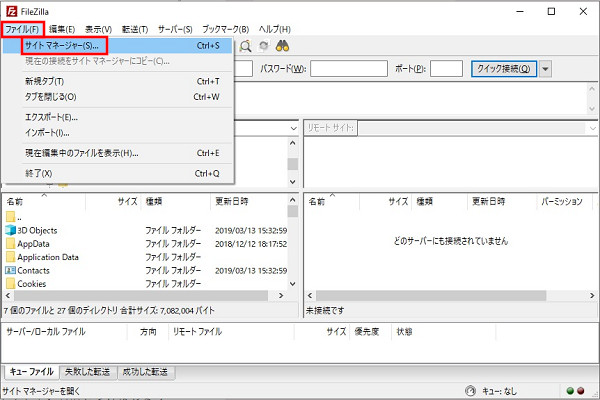This screenshot has height=400, width=600.
Task: Click the remote list horizontal scroll left arrow
Action: coord(310,296)
